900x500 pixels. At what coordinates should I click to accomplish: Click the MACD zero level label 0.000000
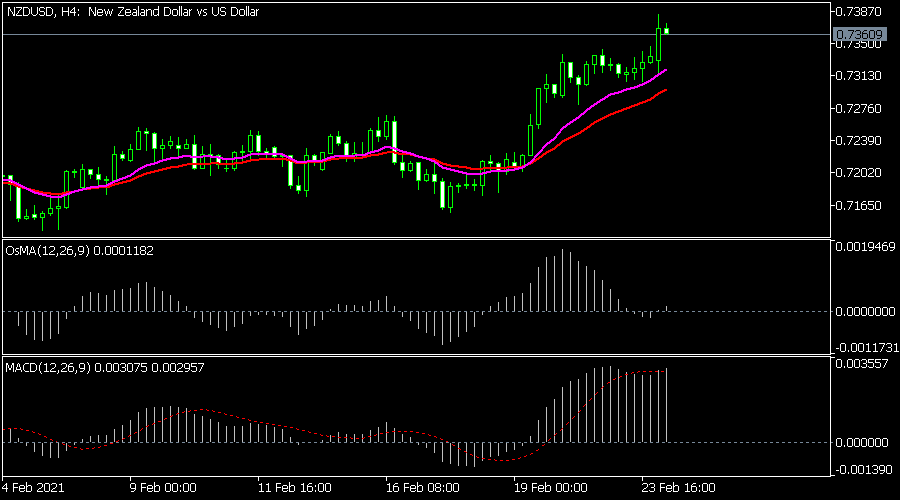pyautogui.click(x=862, y=443)
